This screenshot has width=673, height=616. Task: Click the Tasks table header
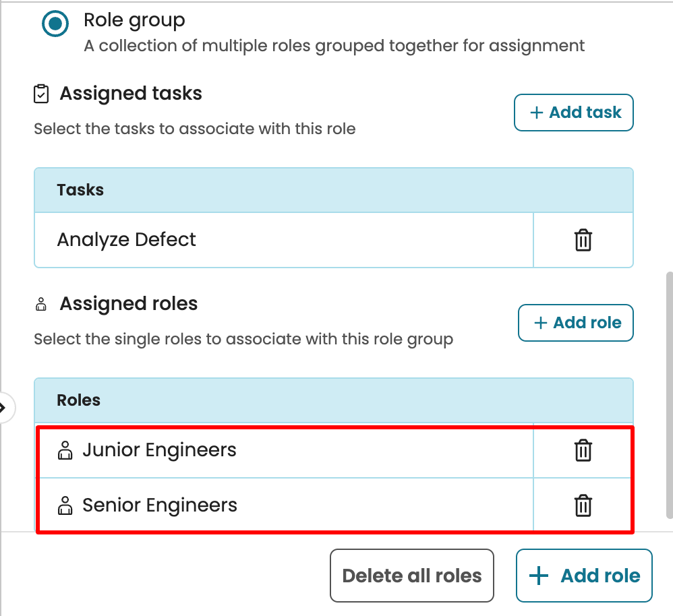point(80,190)
